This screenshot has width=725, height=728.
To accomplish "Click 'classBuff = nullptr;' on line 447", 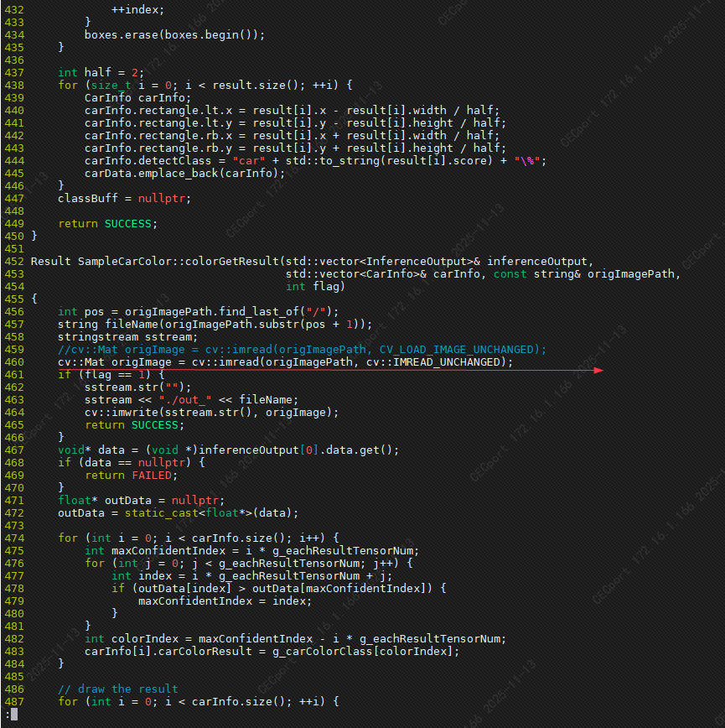I will pos(124,198).
